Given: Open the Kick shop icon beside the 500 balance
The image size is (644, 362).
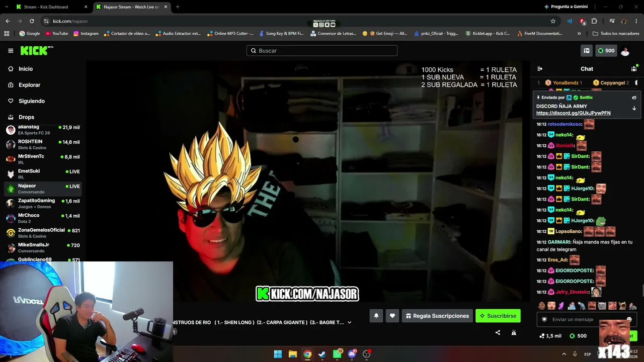Looking at the screenshot, I should pos(586,51).
